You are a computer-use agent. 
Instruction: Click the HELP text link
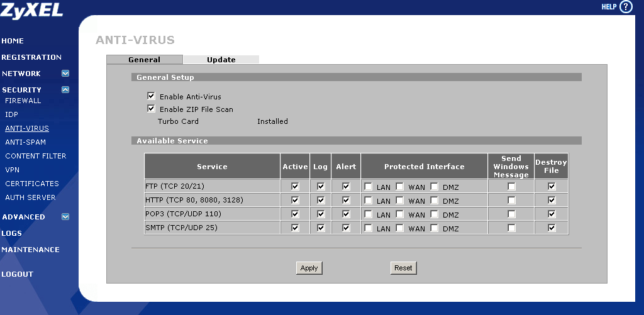tap(609, 7)
